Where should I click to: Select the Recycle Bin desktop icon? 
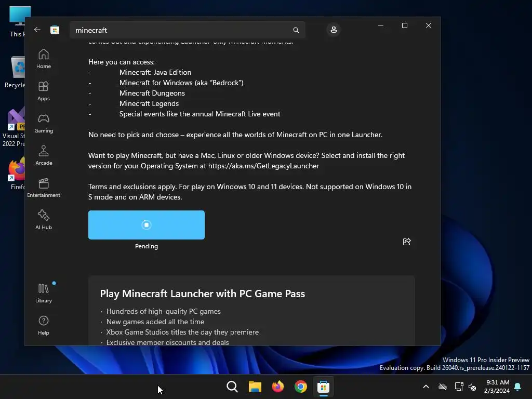15,72
